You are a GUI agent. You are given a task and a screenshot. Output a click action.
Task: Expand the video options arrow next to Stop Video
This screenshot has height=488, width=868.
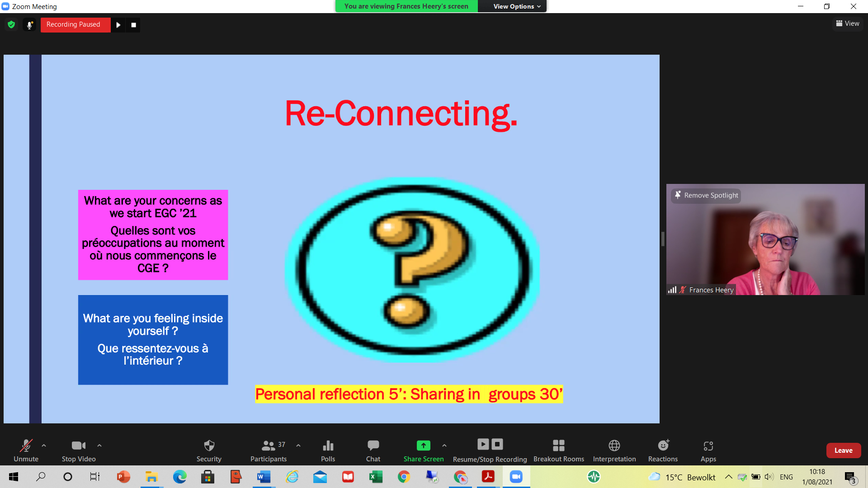click(x=99, y=446)
